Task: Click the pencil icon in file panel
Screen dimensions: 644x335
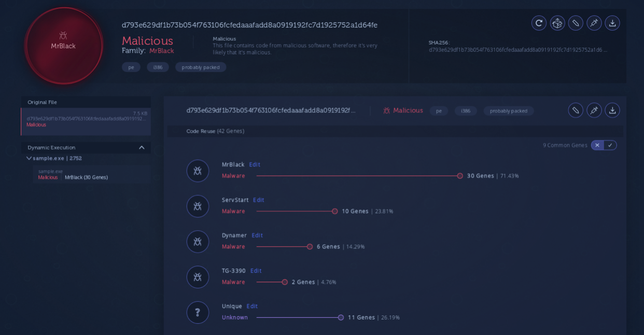Action: coord(576,110)
